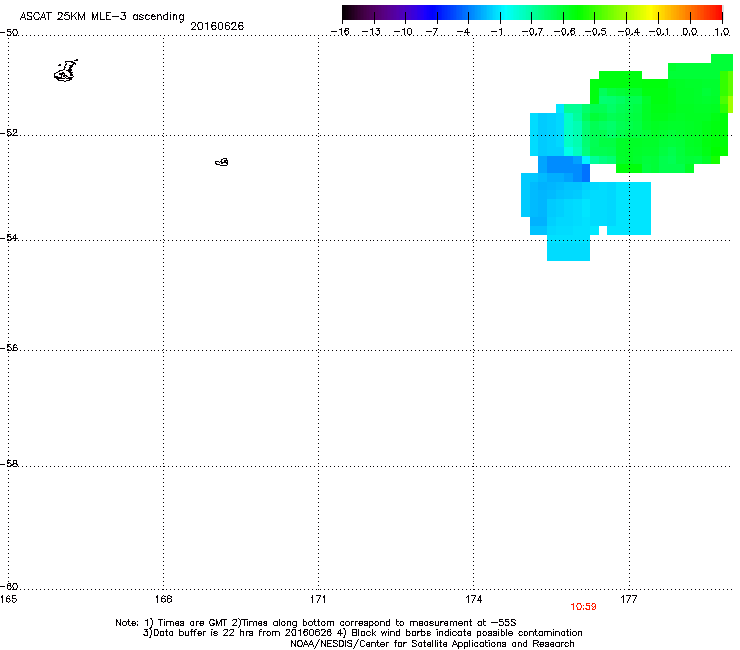Select the '168' longitude axis label
The width and height of the screenshot is (740, 650).
(163, 599)
